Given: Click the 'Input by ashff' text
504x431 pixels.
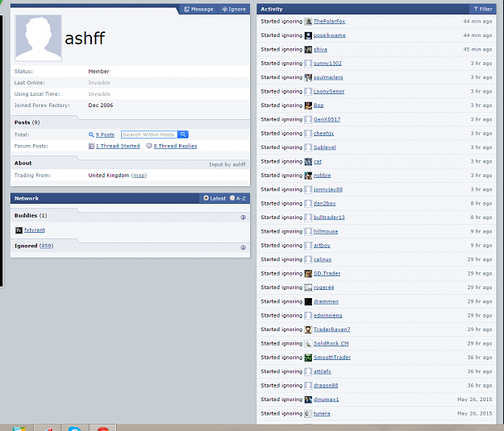Looking at the screenshot, I should [227, 164].
